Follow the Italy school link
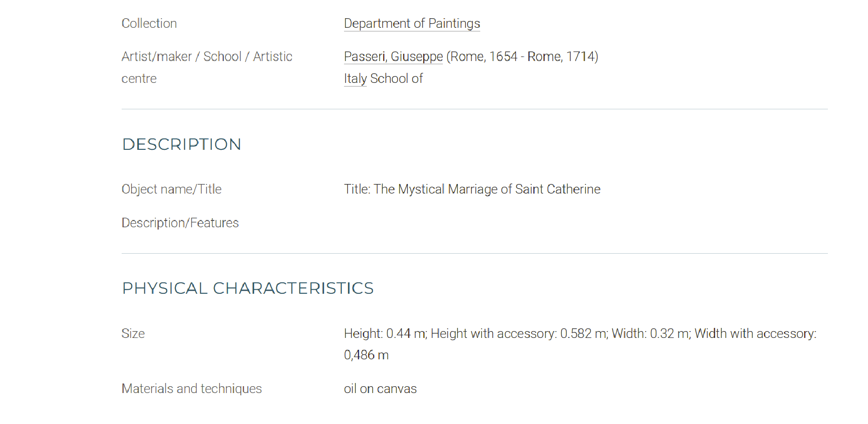Viewport: 868px width, 424px height. coord(355,79)
